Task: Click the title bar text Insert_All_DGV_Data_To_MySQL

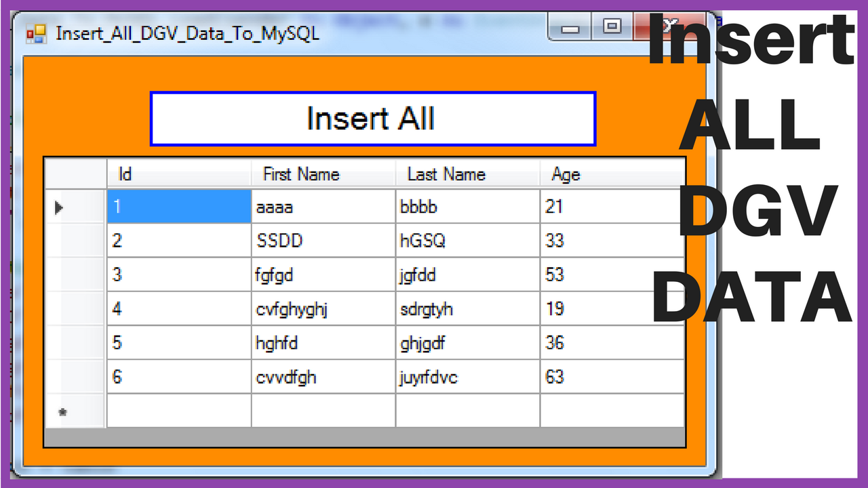Action: pos(186,34)
